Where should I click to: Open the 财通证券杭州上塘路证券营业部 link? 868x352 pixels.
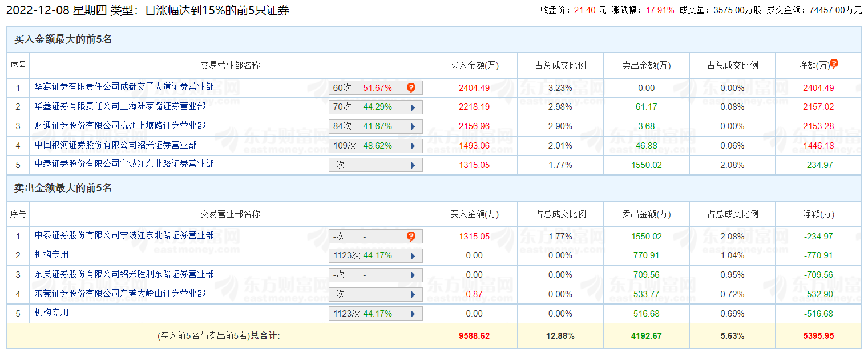[120, 125]
